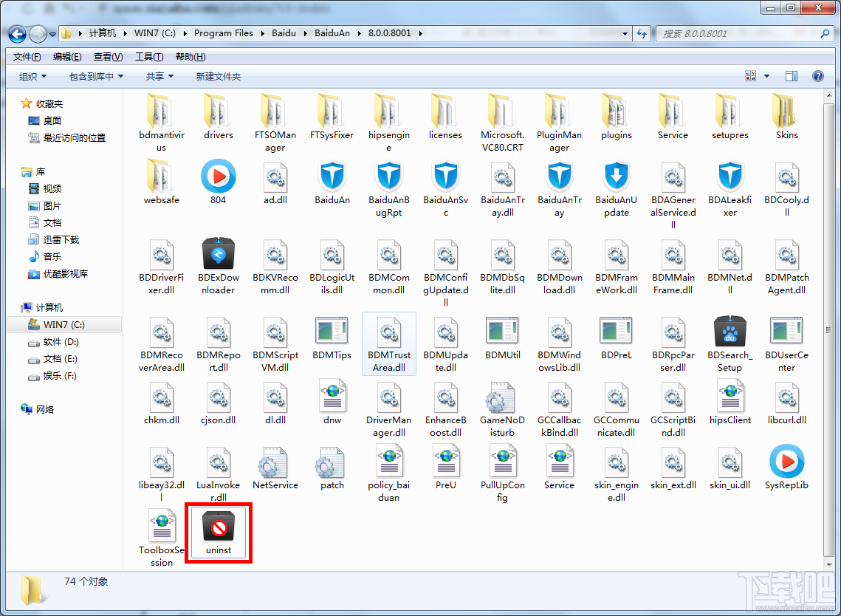Open the 查看(V) menu
The image size is (841, 616).
pos(108,57)
